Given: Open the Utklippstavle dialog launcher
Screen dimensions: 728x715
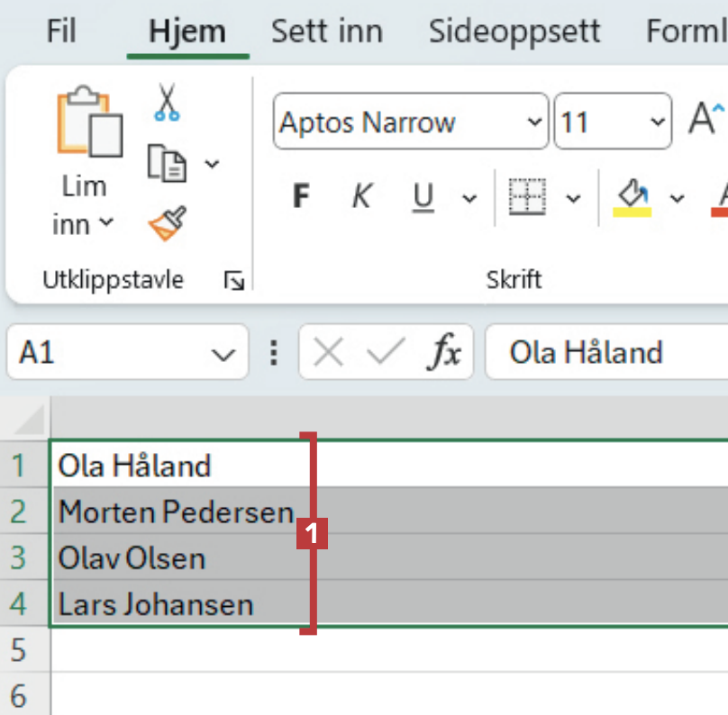Looking at the screenshot, I should click(234, 282).
